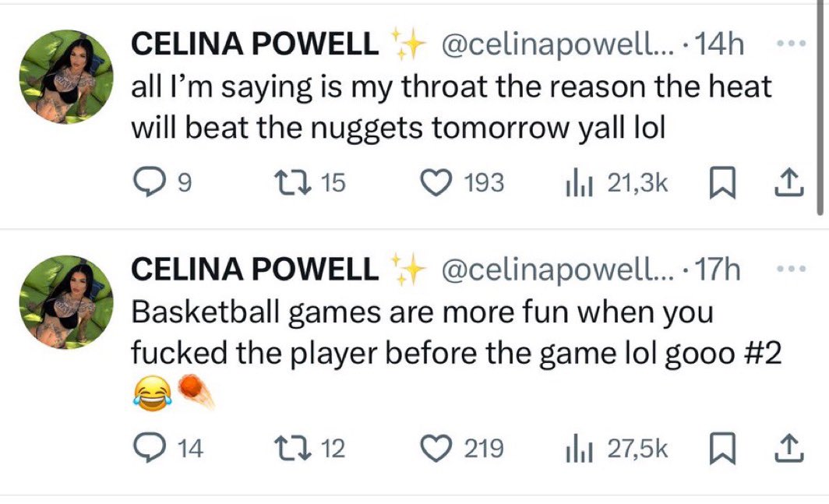The width and height of the screenshot is (829, 504).
Task: Reply to the heat nuggets tweet
Action: pyautogui.click(x=144, y=182)
